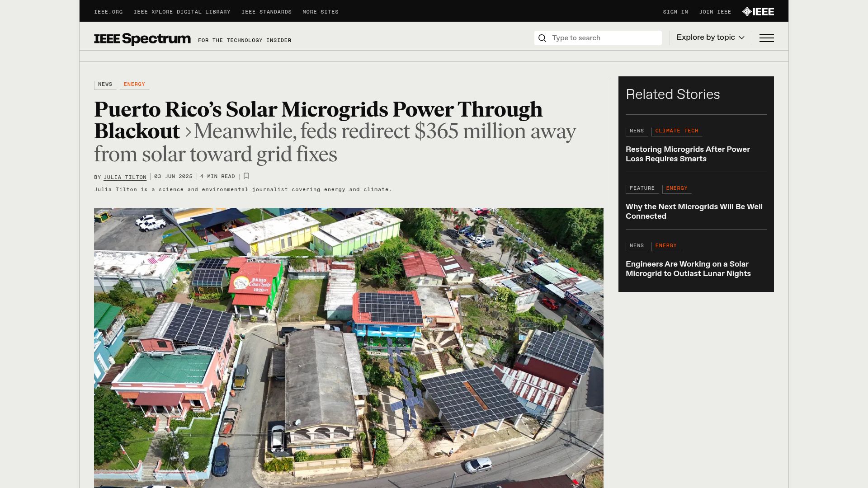This screenshot has width=868, height=488.
Task: Open the More Sites menu
Action: (x=321, y=12)
